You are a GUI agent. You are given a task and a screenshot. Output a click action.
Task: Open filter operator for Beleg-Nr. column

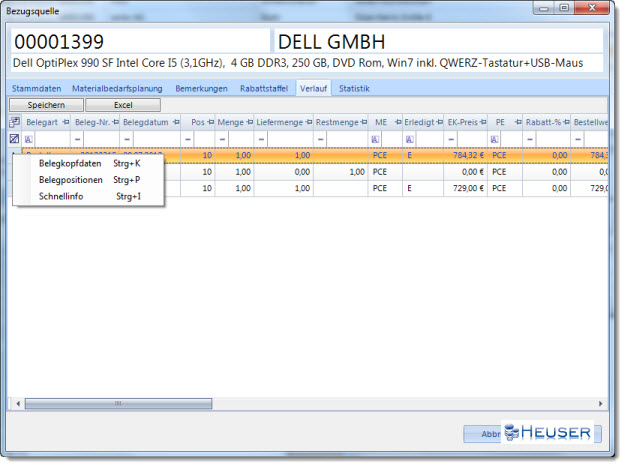[x=77, y=139]
